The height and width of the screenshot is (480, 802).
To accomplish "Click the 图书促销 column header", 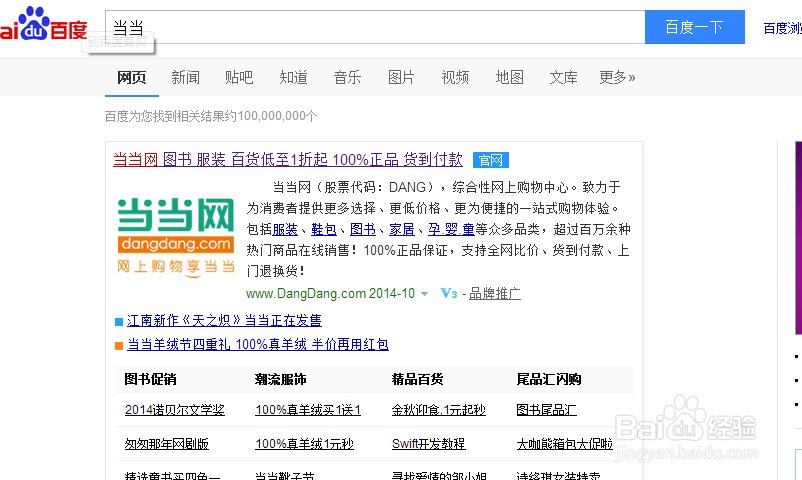I will pos(150,379).
